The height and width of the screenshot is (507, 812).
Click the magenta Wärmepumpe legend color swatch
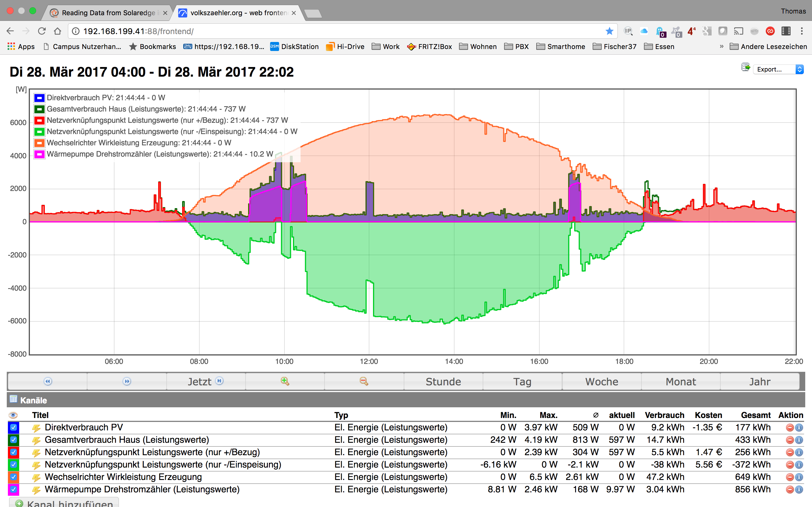pyautogui.click(x=39, y=154)
